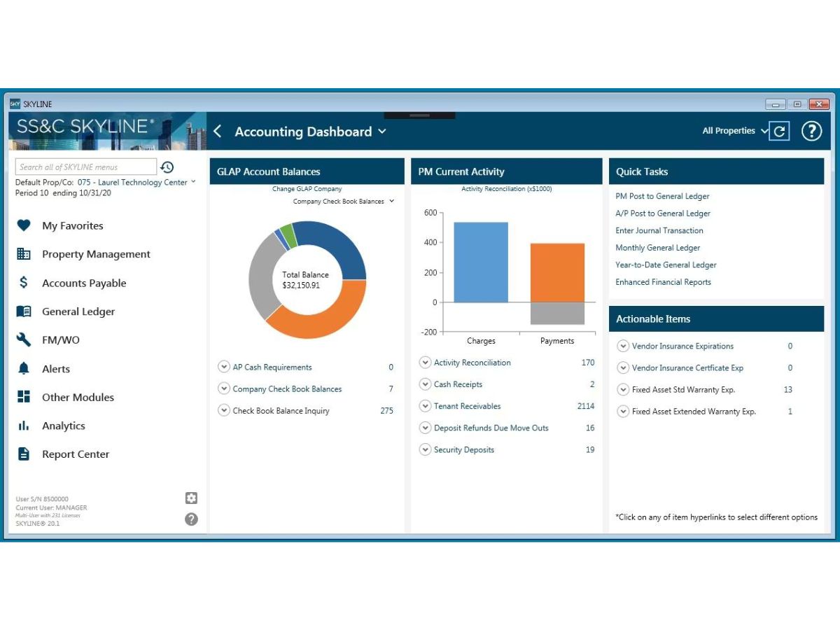
Task: Click the Tenant Receivables count 2114
Action: pyautogui.click(x=586, y=406)
